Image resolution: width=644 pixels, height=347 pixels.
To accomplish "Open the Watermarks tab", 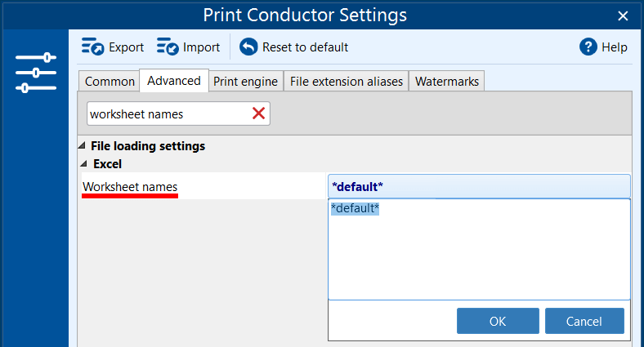I will pyautogui.click(x=447, y=81).
